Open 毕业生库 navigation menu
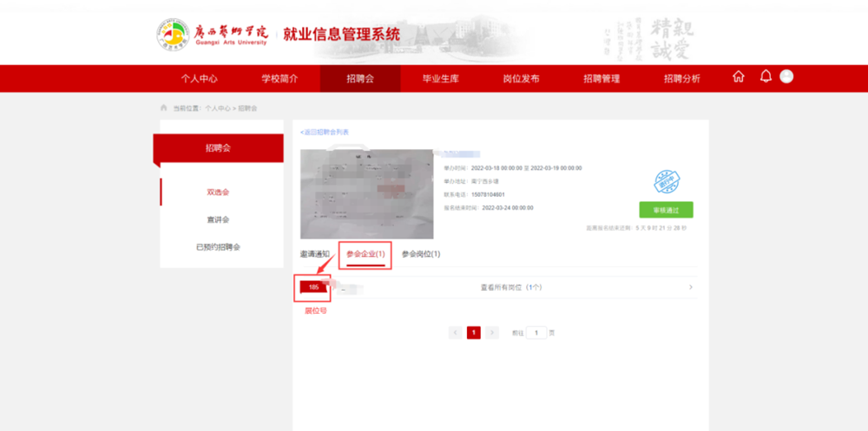The height and width of the screenshot is (431, 868). coord(441,79)
